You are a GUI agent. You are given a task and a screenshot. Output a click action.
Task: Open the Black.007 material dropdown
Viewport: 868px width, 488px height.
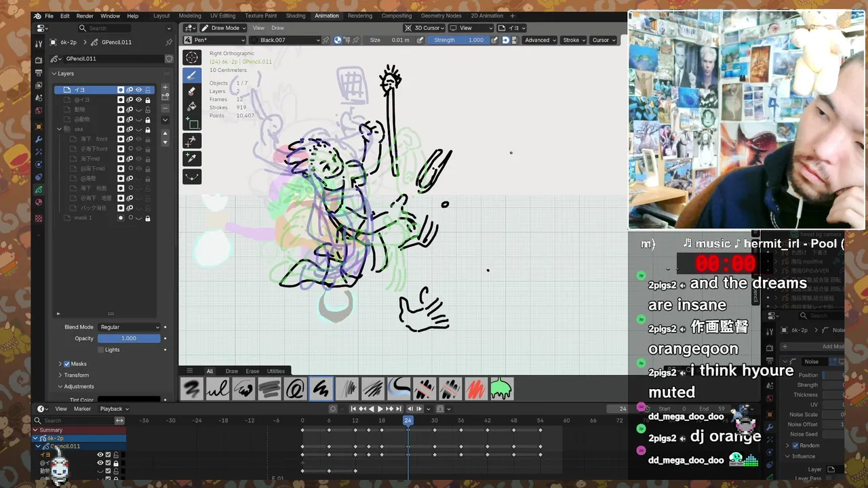[x=285, y=40]
